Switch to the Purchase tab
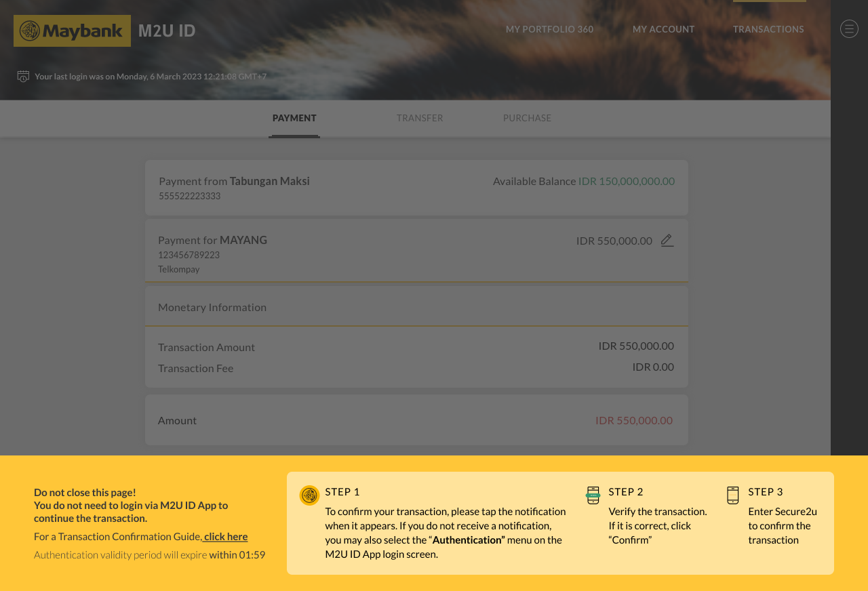 tap(527, 118)
